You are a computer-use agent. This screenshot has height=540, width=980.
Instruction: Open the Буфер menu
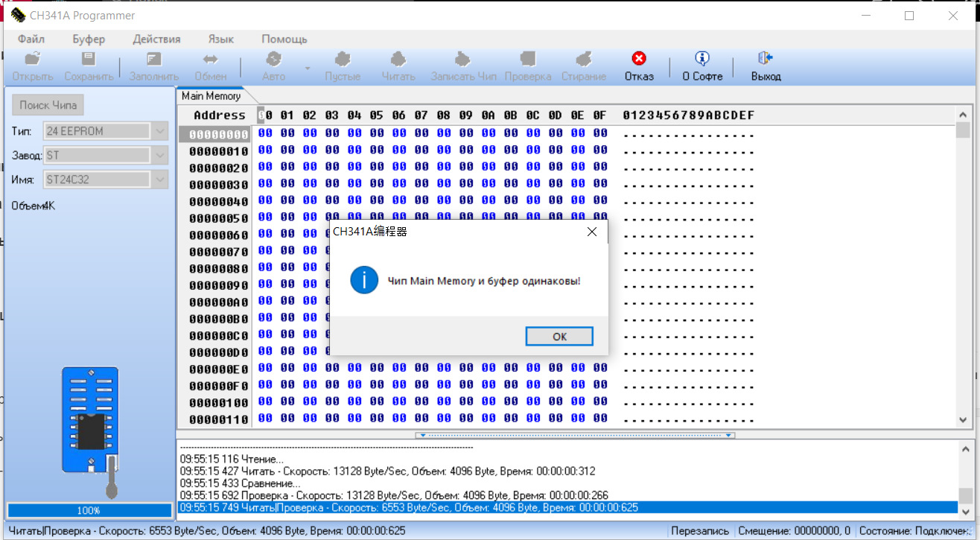[89, 39]
